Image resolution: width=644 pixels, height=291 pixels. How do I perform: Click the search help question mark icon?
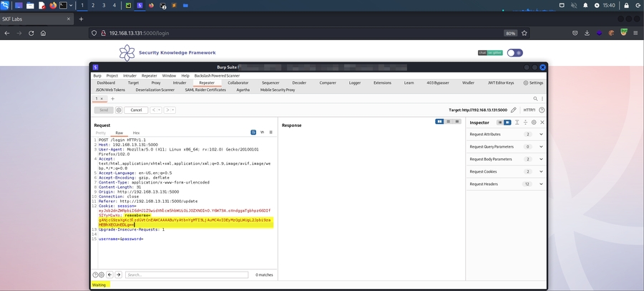click(95, 275)
